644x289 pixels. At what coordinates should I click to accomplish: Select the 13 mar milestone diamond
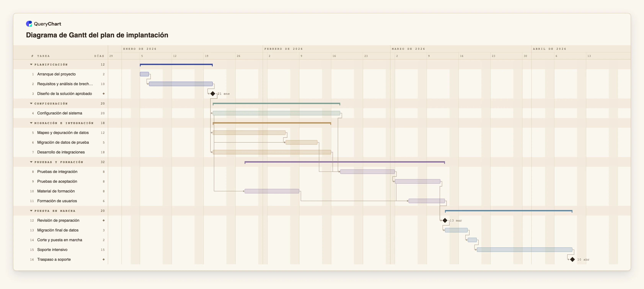tap(445, 221)
